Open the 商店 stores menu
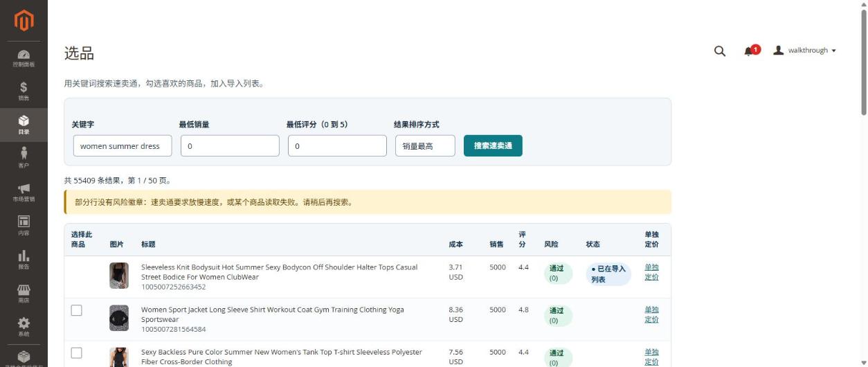This screenshot has height=367, width=868. pyautogui.click(x=24, y=294)
